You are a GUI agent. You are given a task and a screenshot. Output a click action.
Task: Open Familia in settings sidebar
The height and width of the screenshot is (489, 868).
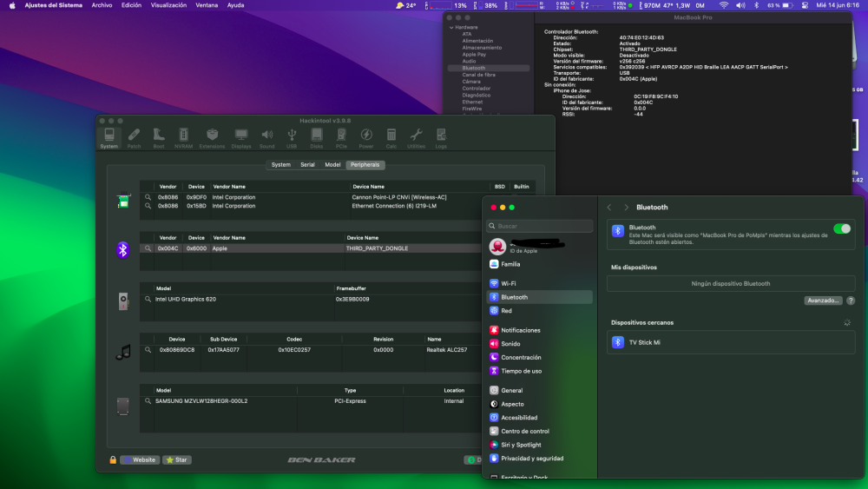click(540, 264)
